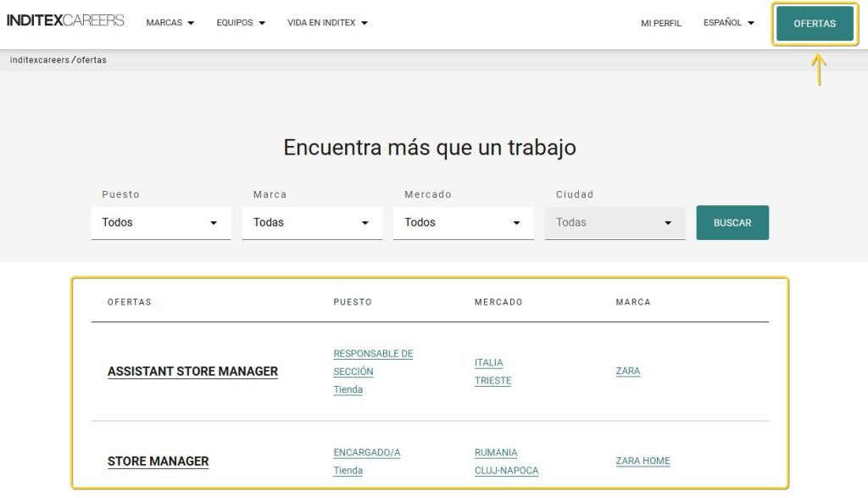Open the MARCAS navigation menu

(170, 23)
